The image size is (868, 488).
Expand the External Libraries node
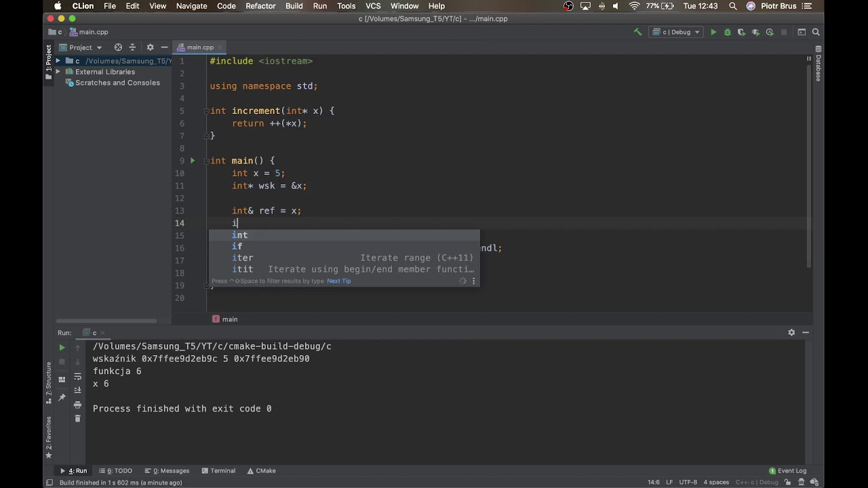(x=58, y=72)
